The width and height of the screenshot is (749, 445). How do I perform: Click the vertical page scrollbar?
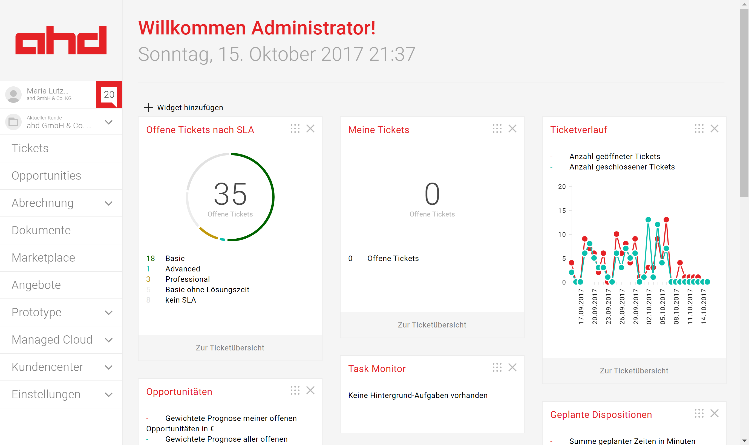coord(743,100)
